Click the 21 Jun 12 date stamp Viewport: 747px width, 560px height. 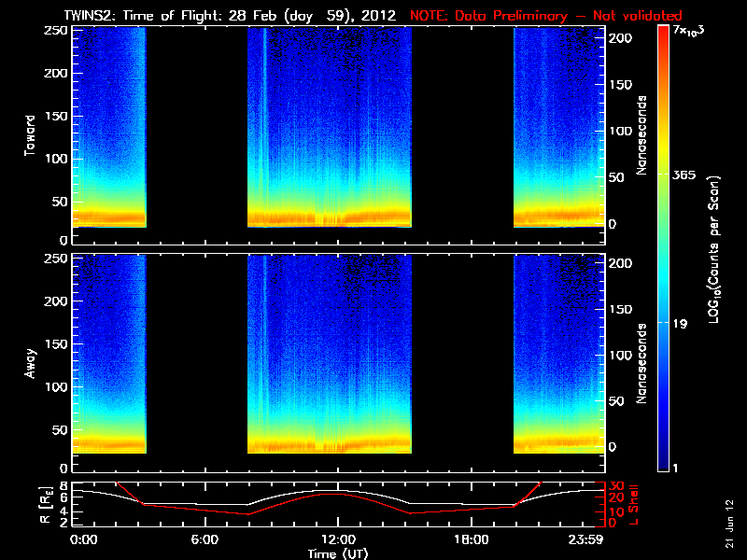pos(727,525)
